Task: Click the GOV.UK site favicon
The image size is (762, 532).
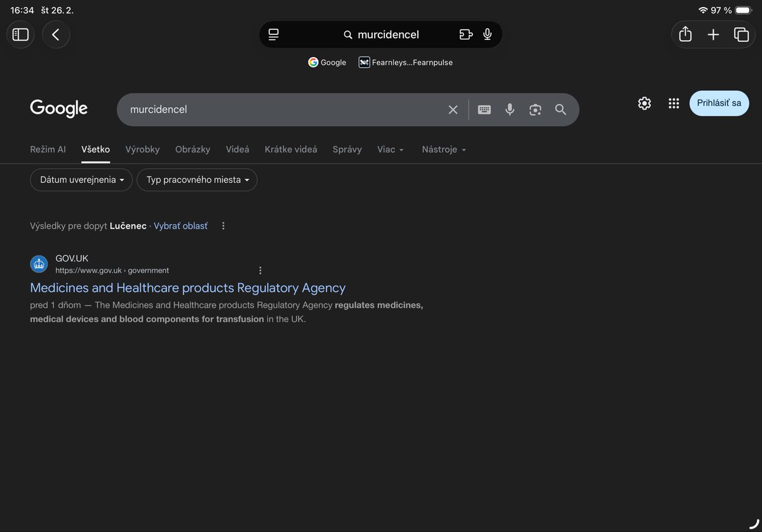Action: (39, 264)
